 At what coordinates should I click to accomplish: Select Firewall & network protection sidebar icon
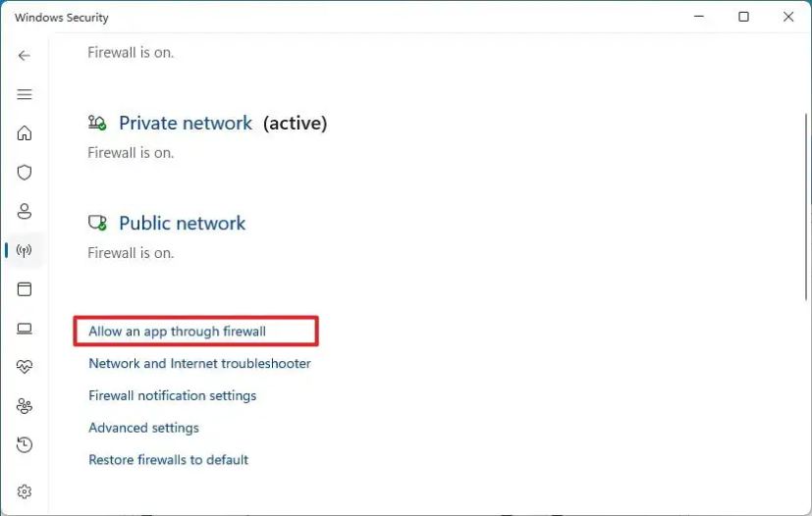coord(25,250)
